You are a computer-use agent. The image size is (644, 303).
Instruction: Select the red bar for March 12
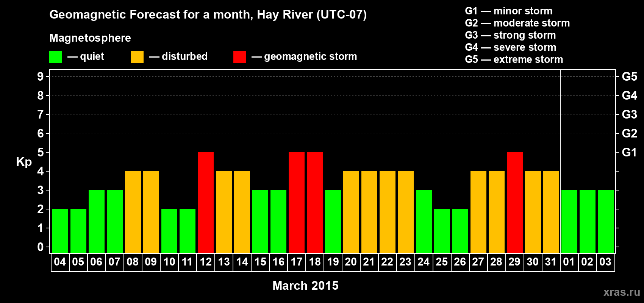206,202
